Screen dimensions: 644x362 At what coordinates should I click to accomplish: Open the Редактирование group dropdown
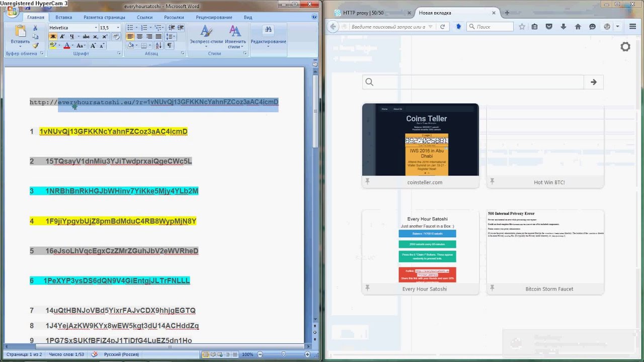pos(268,36)
